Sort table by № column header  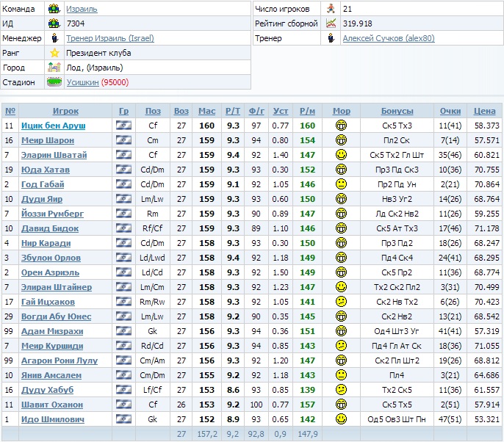click(x=10, y=111)
